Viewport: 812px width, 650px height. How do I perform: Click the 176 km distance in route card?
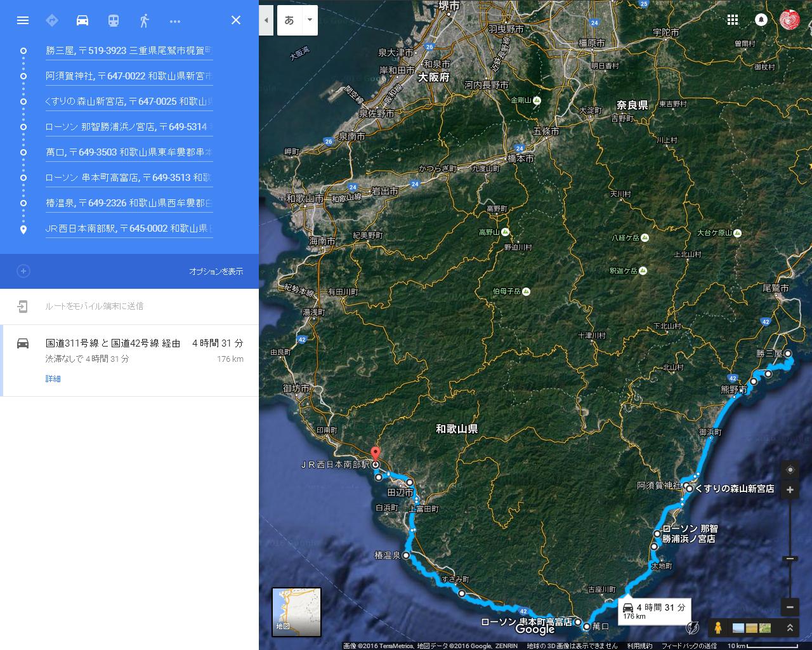pos(230,359)
